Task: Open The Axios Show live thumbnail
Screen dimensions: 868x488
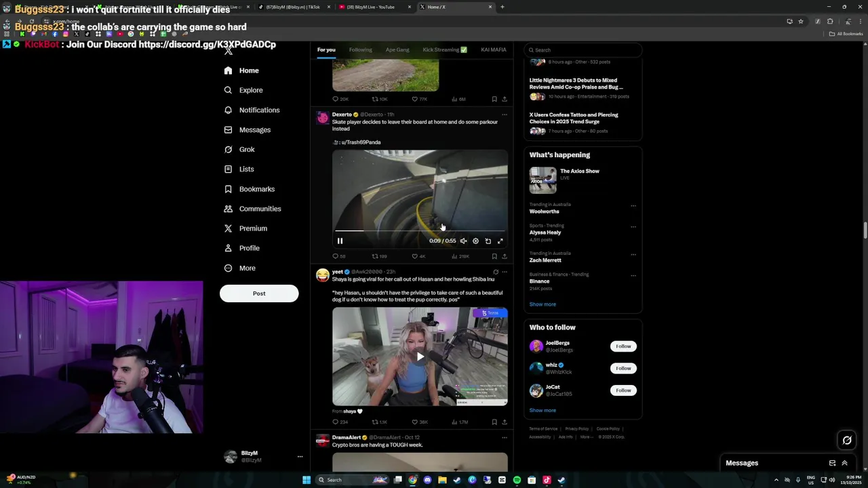Action: coord(542,180)
